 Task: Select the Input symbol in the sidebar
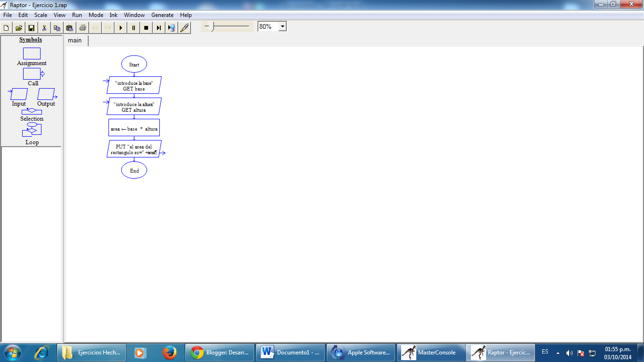coord(18,93)
